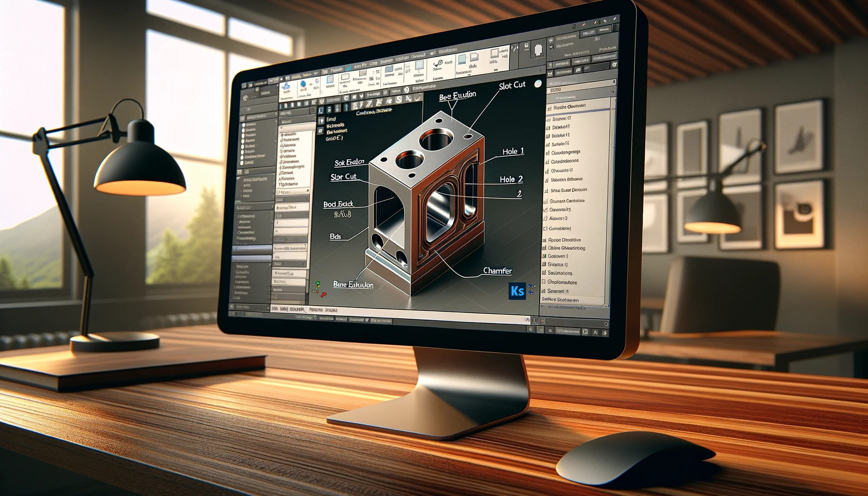Toggle the checkbox beside Gonidbliie
This screenshot has width=868, height=496.
click(545, 229)
